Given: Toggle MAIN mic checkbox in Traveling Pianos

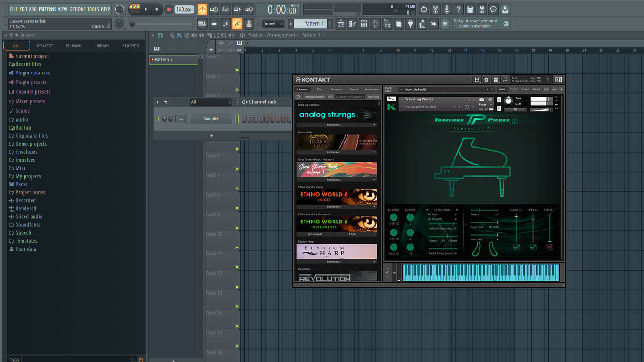Looking at the screenshot, I should [533, 247].
